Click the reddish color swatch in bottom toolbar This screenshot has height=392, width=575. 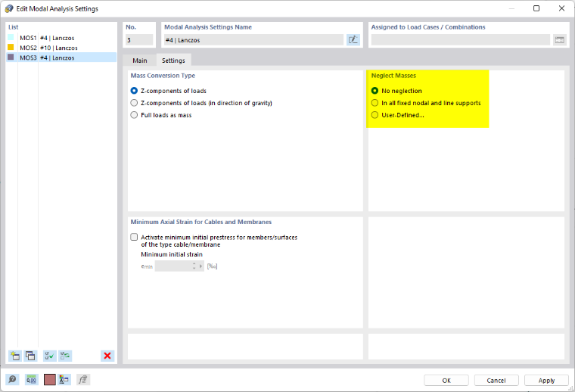tap(49, 380)
